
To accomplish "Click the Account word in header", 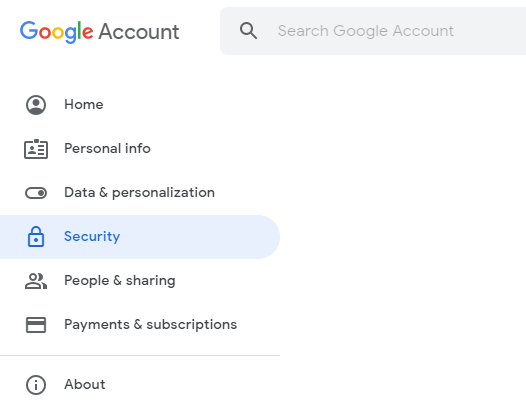I will pyautogui.click(x=139, y=32).
